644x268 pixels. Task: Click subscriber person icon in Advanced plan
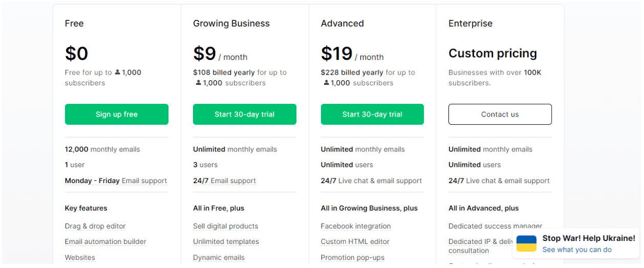[x=327, y=83]
